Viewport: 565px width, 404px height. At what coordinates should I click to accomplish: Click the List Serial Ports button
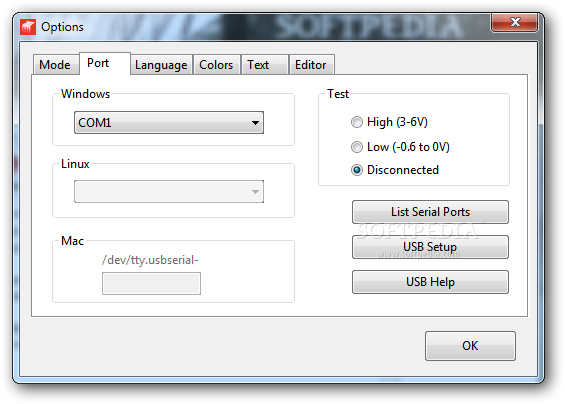(430, 212)
